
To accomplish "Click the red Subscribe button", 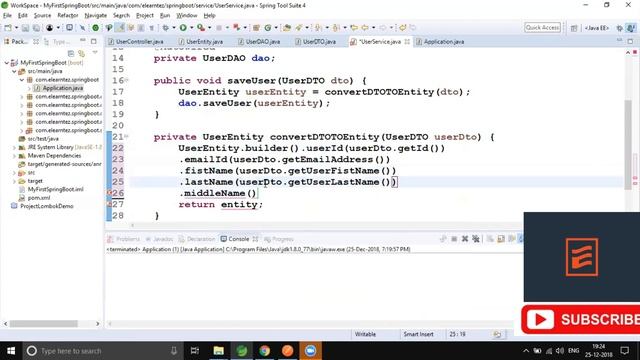I will pos(580,320).
